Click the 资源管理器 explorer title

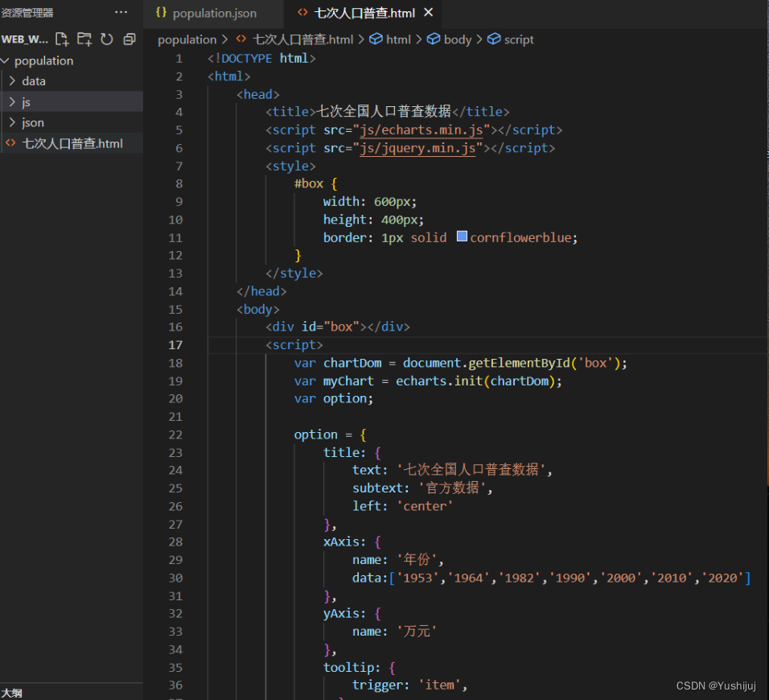click(27, 13)
